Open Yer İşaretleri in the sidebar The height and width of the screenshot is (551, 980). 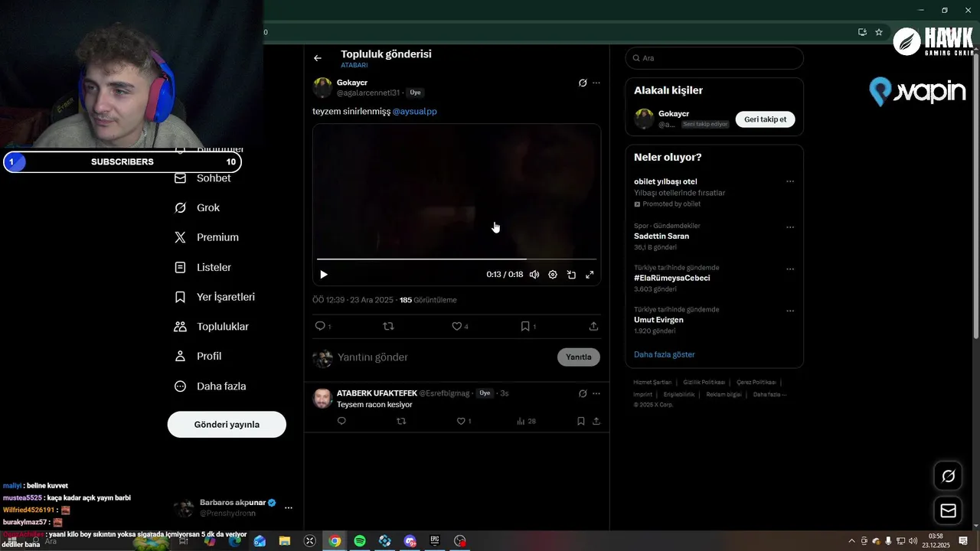pyautogui.click(x=215, y=297)
